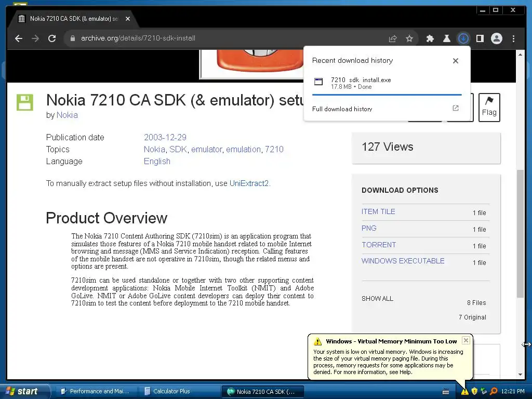Go back to the previous page
The height and width of the screenshot is (399, 532).
point(19,38)
